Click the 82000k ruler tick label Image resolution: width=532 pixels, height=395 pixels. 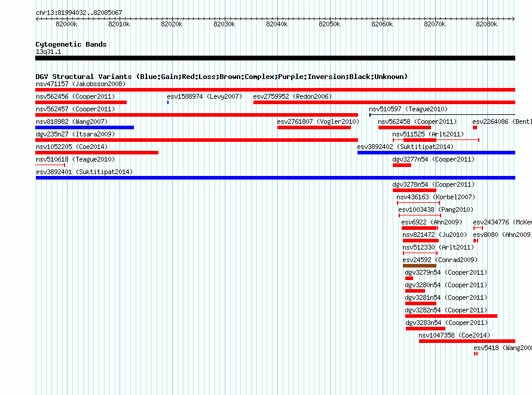point(66,24)
